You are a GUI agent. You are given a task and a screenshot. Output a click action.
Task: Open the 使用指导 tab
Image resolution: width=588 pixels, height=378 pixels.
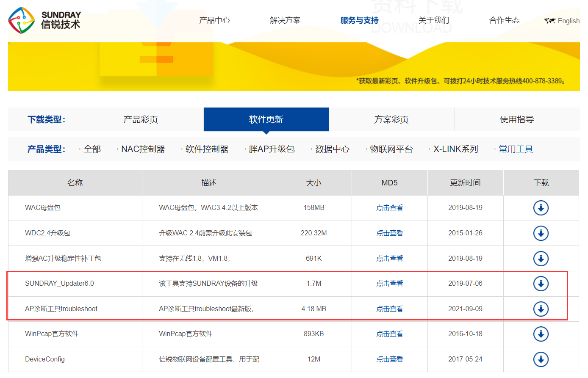click(x=517, y=119)
